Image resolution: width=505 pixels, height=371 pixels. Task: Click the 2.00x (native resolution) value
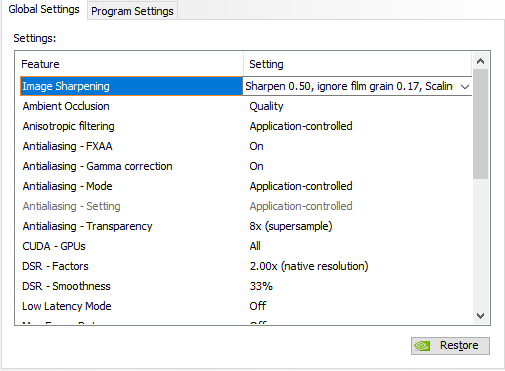(x=309, y=266)
